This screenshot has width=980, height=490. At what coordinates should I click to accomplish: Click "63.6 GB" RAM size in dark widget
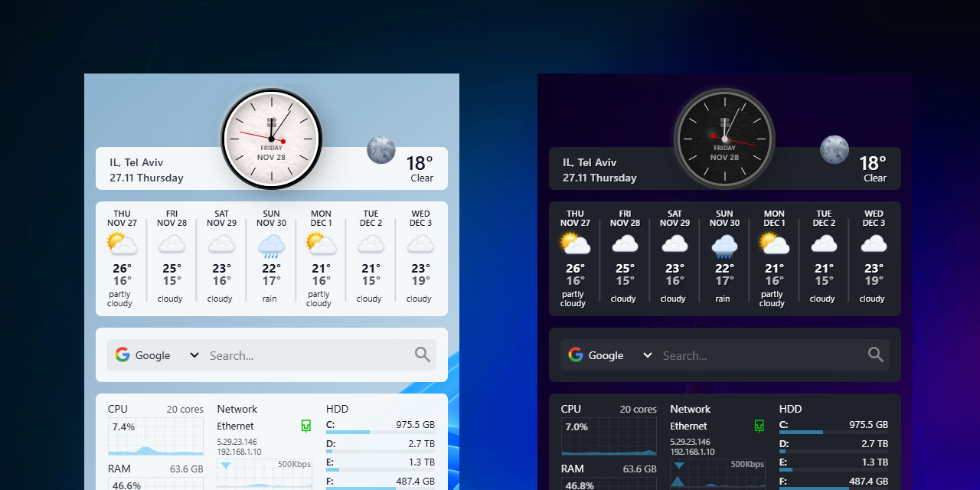click(640, 469)
